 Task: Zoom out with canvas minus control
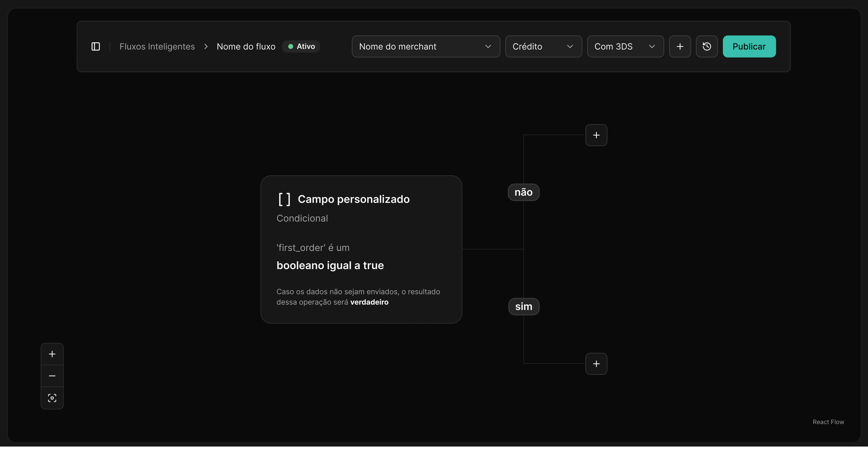[x=52, y=376]
